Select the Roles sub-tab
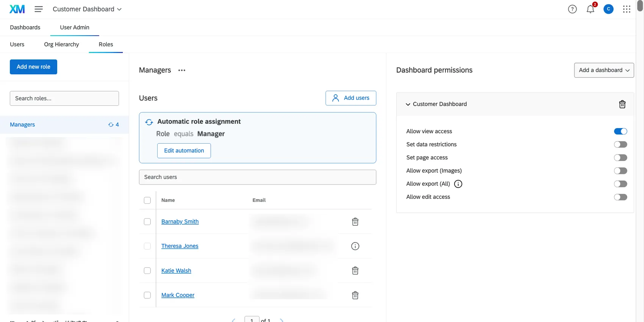Image resolution: width=644 pixels, height=322 pixels. 106,44
